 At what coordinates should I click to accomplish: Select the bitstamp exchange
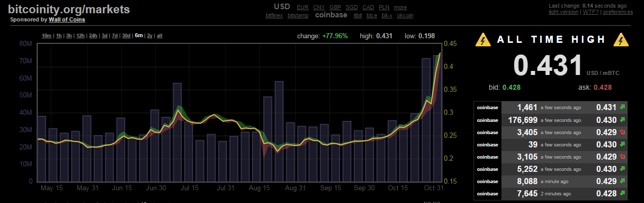point(298,16)
